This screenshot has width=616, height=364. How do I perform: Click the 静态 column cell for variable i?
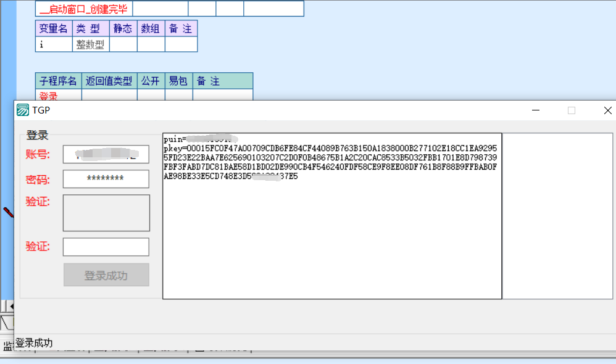[x=123, y=44]
